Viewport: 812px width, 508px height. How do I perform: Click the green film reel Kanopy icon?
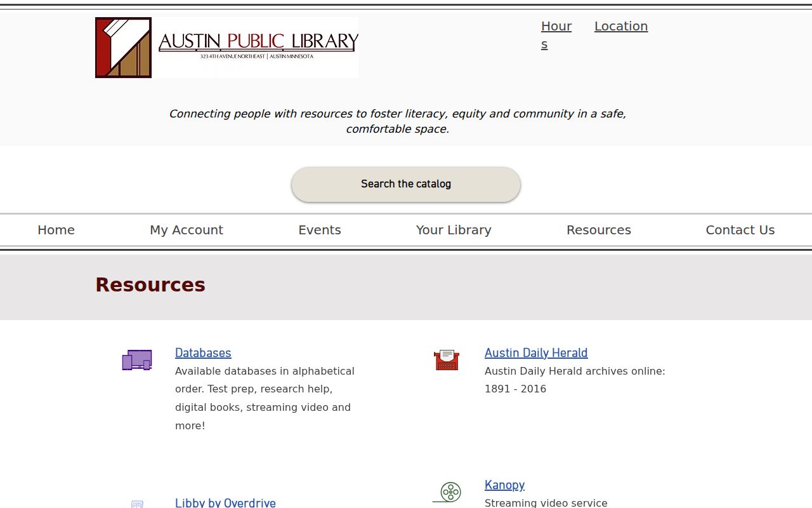[447, 492]
